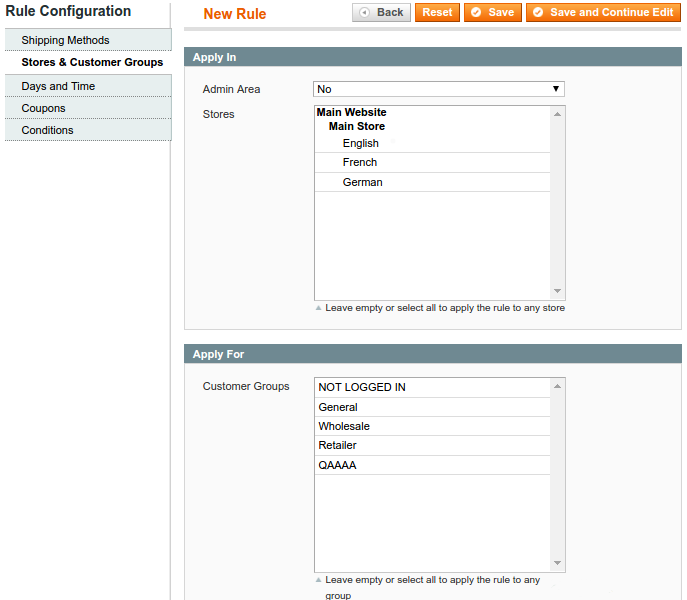
Task: Select French store view option
Action: (360, 162)
